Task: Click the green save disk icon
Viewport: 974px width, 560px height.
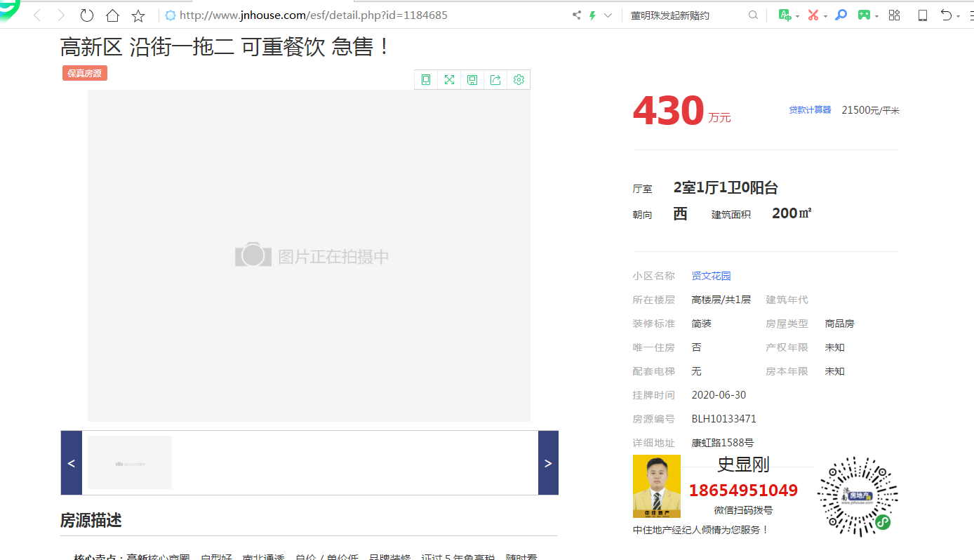Action: [472, 80]
